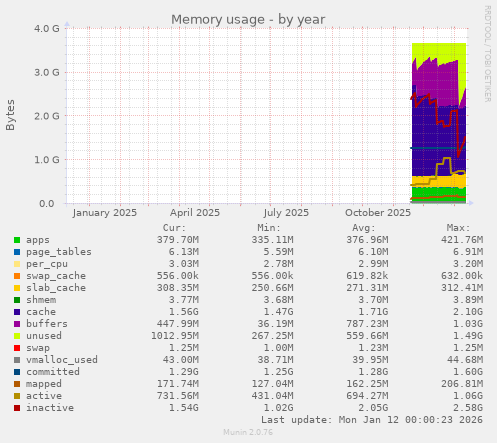Click the swap_cache avg value 619.82k
This screenshot has height=443, width=497.
coord(367,276)
